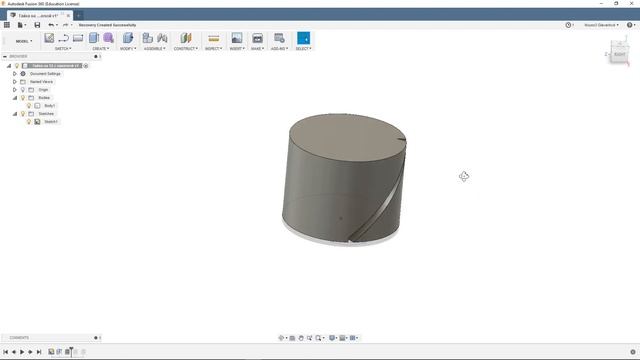Open the CONSTRUCT menu
This screenshot has height=360, width=640.
coord(186,49)
